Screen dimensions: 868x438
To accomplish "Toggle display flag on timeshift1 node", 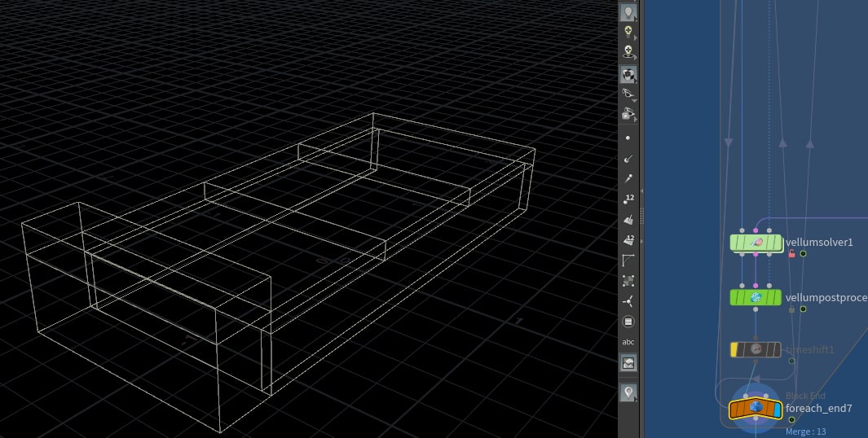I will point(778,349).
